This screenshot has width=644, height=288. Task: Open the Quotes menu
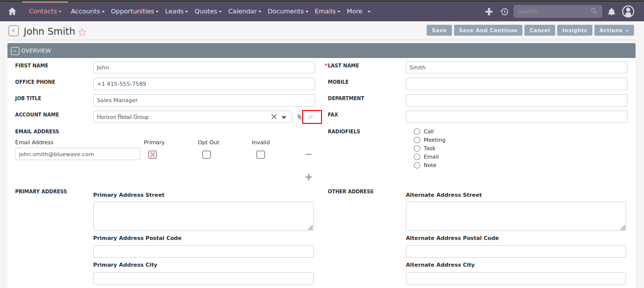(208, 11)
